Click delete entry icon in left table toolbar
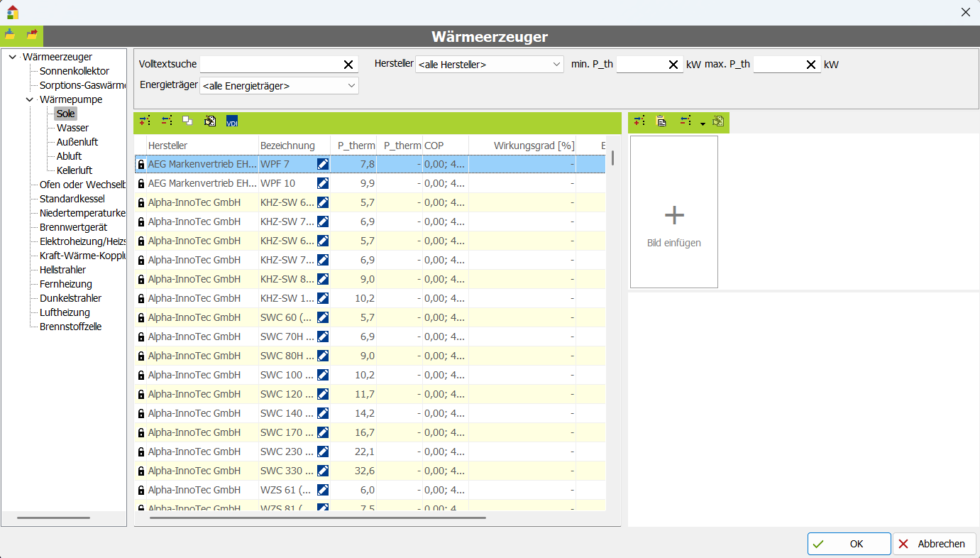Screen dimensions: 980x558 (167, 121)
